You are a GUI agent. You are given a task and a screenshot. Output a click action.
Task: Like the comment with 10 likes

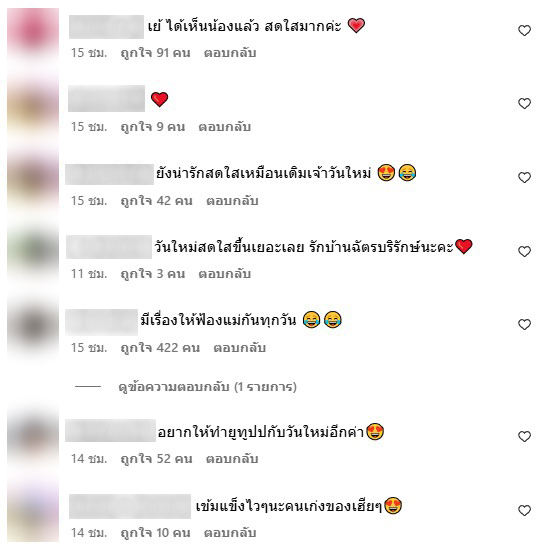[524, 510]
